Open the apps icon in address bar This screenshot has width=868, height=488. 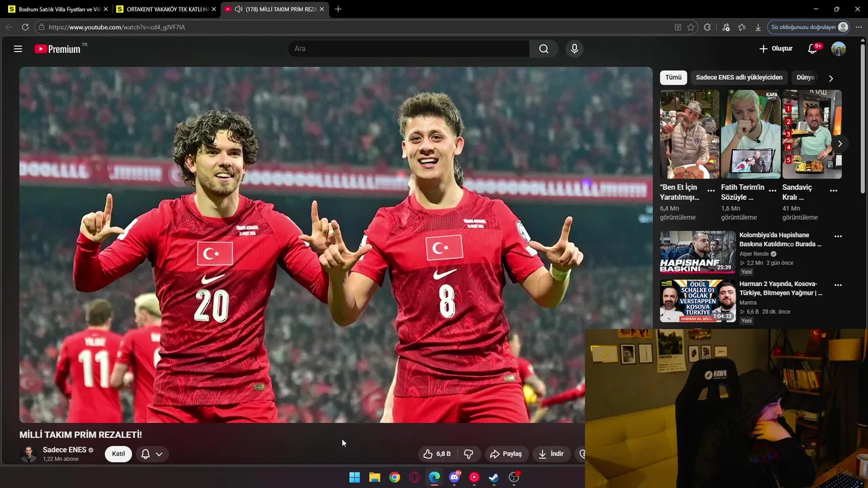tap(678, 27)
